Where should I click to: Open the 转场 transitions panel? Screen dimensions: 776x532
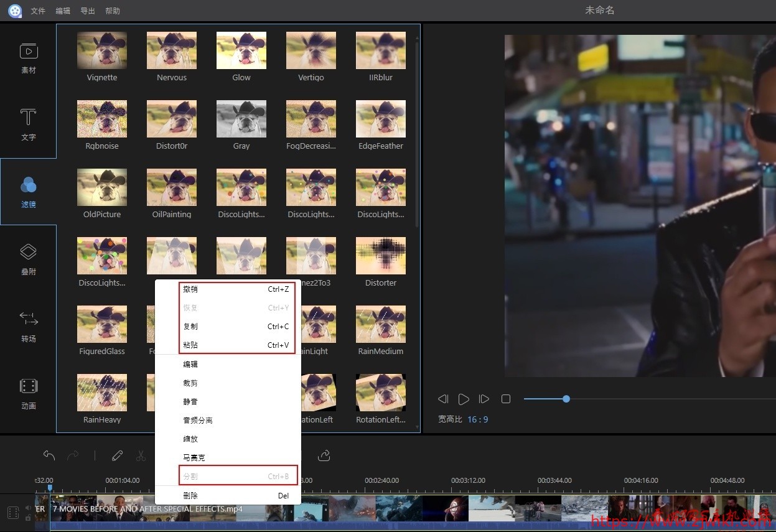(x=29, y=326)
